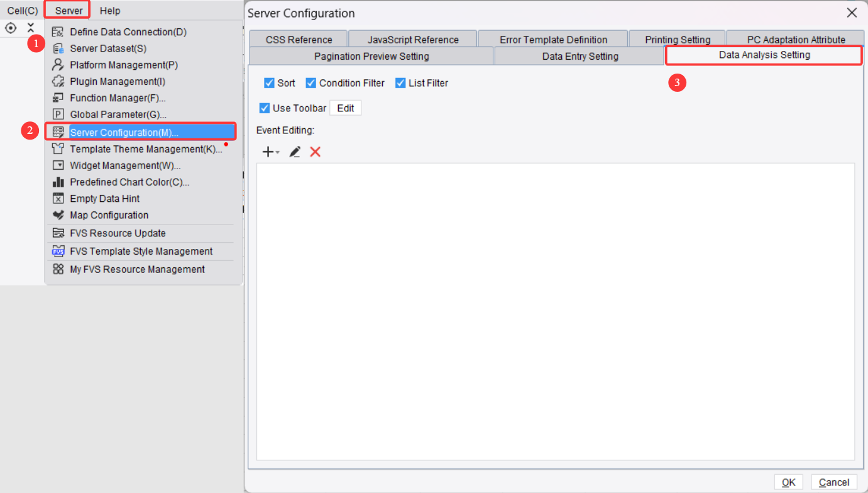The height and width of the screenshot is (493, 868).
Task: Click the Define Data Connection icon
Action: (x=58, y=32)
